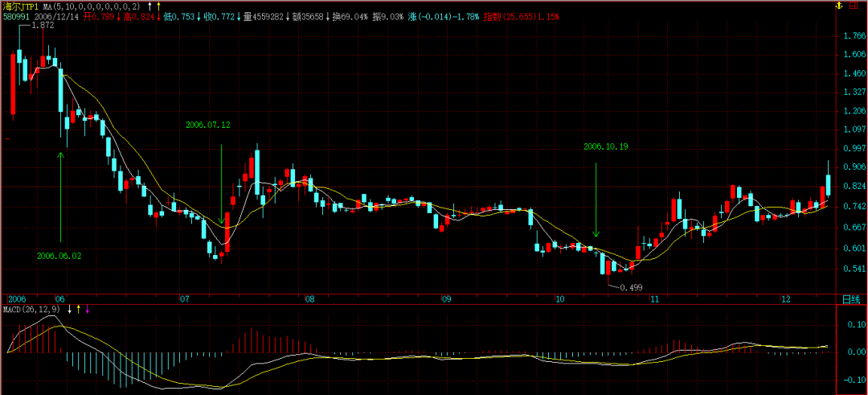Screen dimensions: 868x395
Task: Click the yellow up arrow after MA parameters
Action: click(158, 6)
